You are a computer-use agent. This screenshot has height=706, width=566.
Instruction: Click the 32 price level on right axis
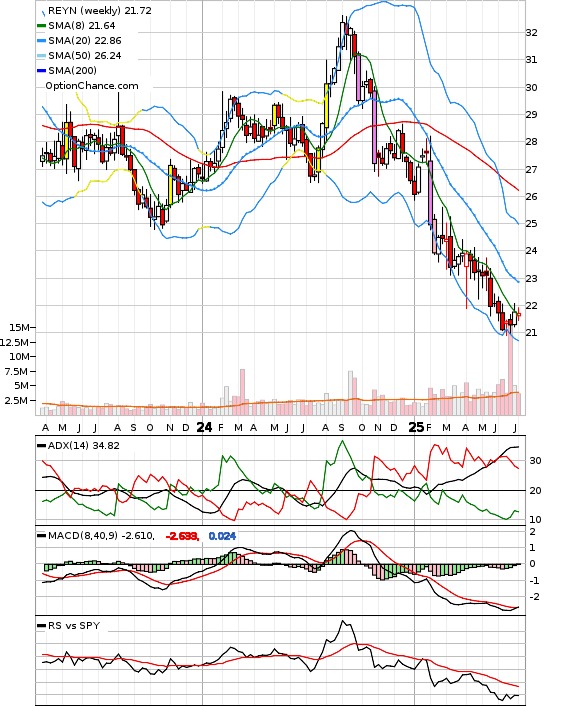[531, 32]
